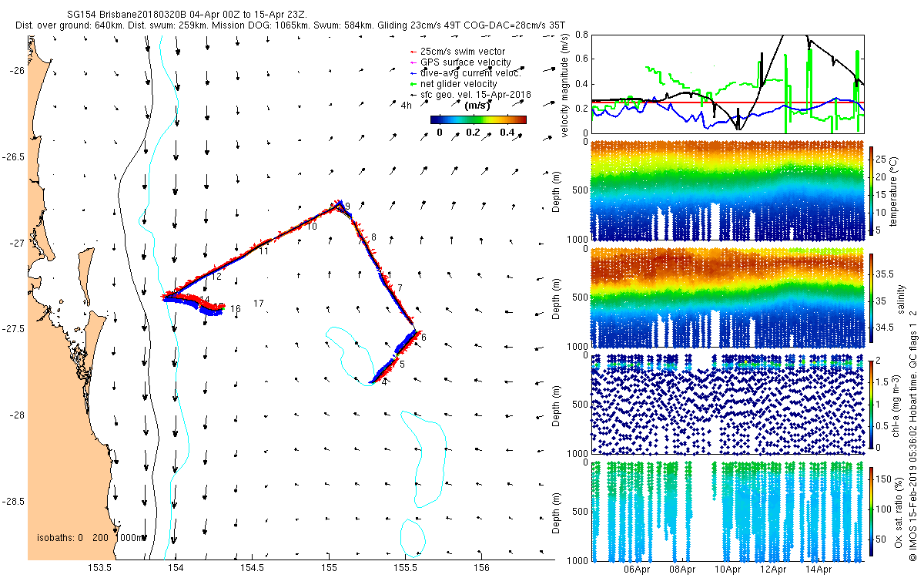Click the velocity color scale bar

point(478,120)
